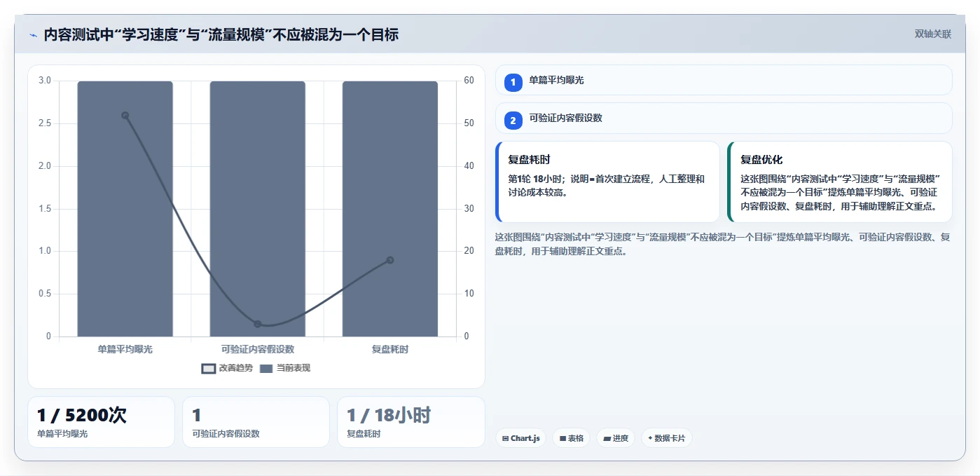This screenshot has width=980, height=476.
Task: Click the Chart.js tag chip
Action: pyautogui.click(x=521, y=438)
